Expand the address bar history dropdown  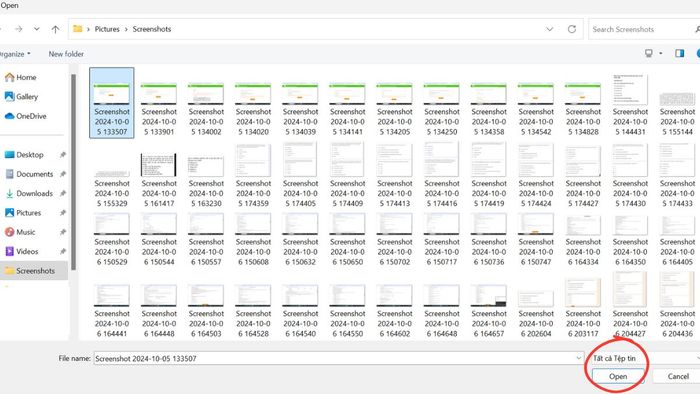point(550,29)
